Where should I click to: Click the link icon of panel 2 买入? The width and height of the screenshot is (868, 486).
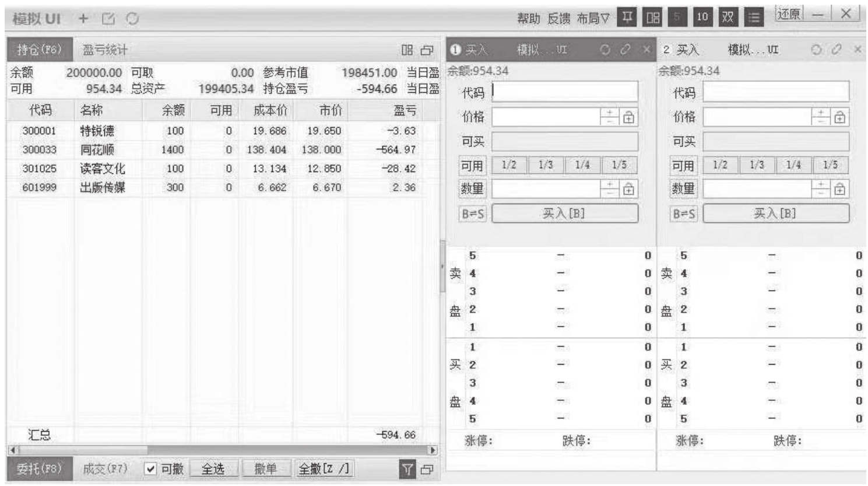[x=837, y=50]
